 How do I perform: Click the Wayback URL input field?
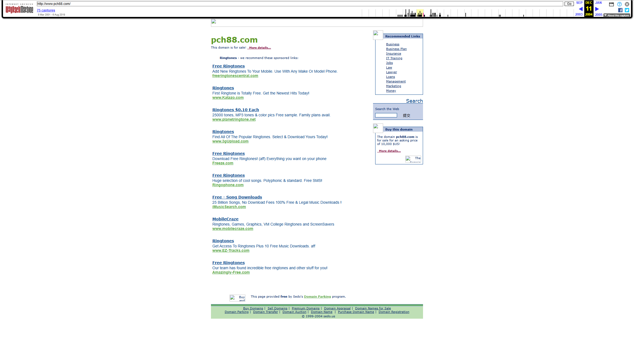tap(300, 4)
